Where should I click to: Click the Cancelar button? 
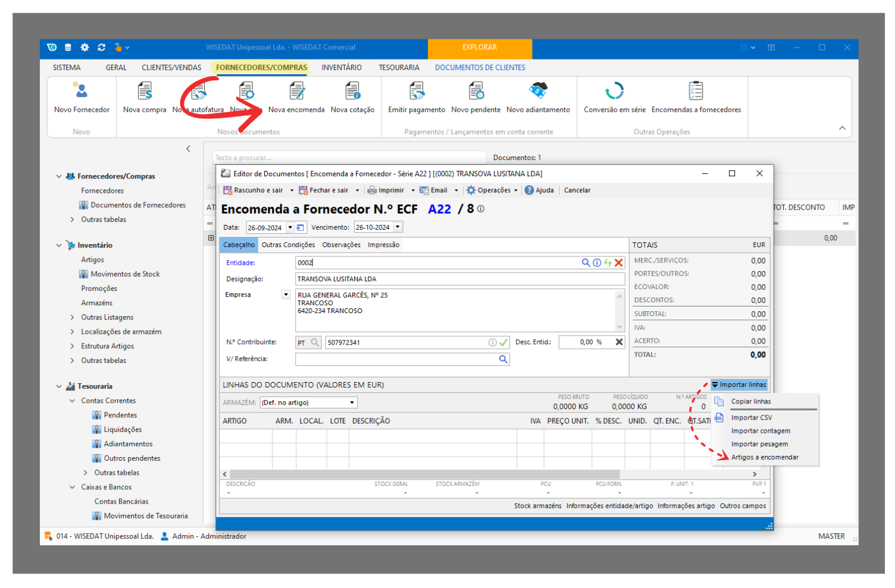(577, 190)
